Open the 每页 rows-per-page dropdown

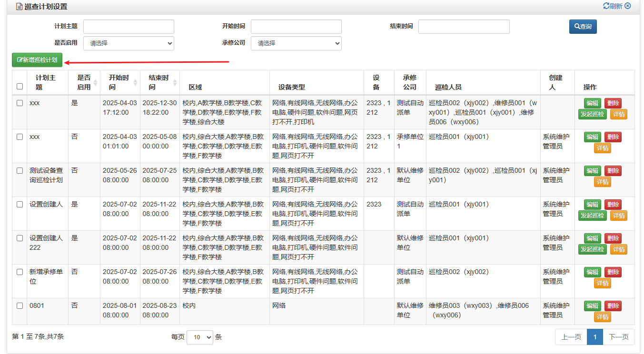200,337
